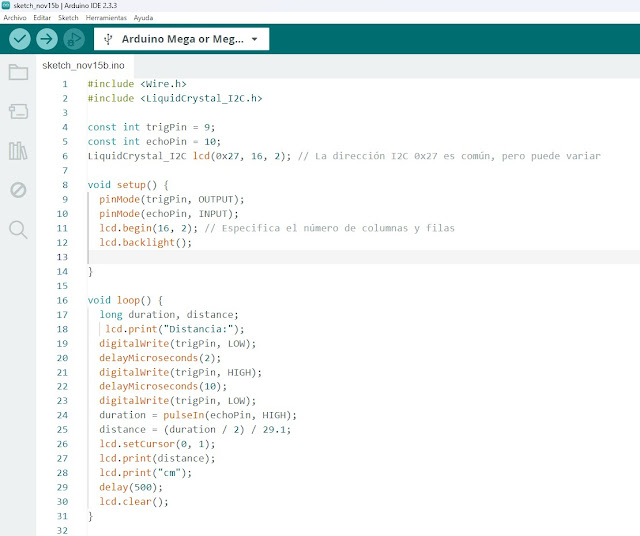Screen dimensions: 640x536
Task: Click the USB symbol in board selector
Action: pos(108,39)
